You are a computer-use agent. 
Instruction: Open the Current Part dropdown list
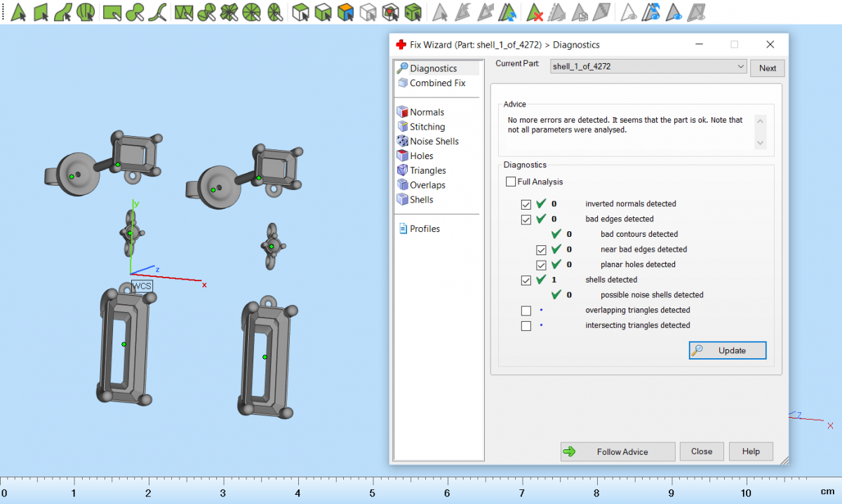(741, 67)
